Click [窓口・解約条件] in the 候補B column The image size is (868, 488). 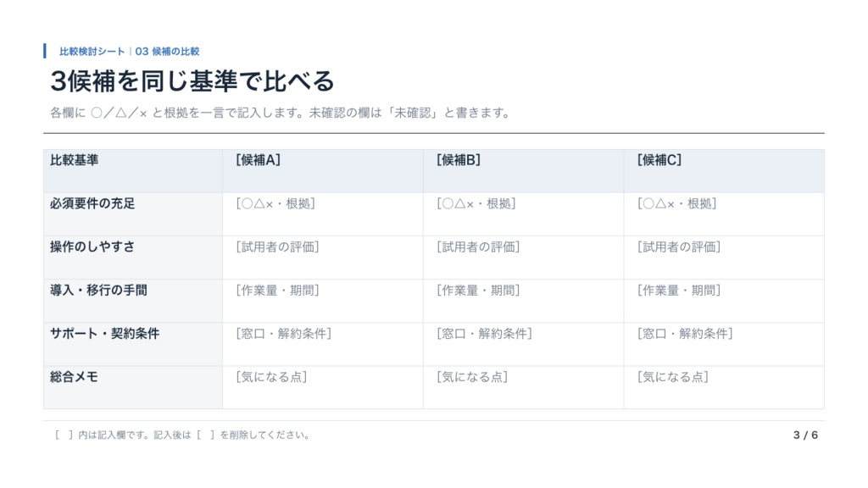pos(484,334)
